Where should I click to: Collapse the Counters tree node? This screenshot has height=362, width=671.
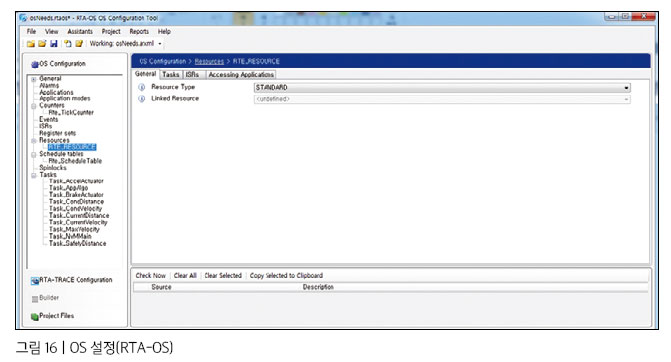click(x=34, y=106)
